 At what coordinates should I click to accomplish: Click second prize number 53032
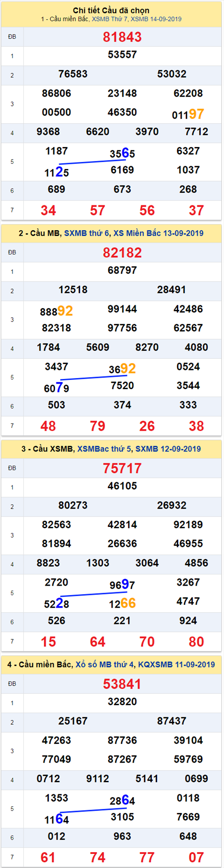[x=172, y=74]
